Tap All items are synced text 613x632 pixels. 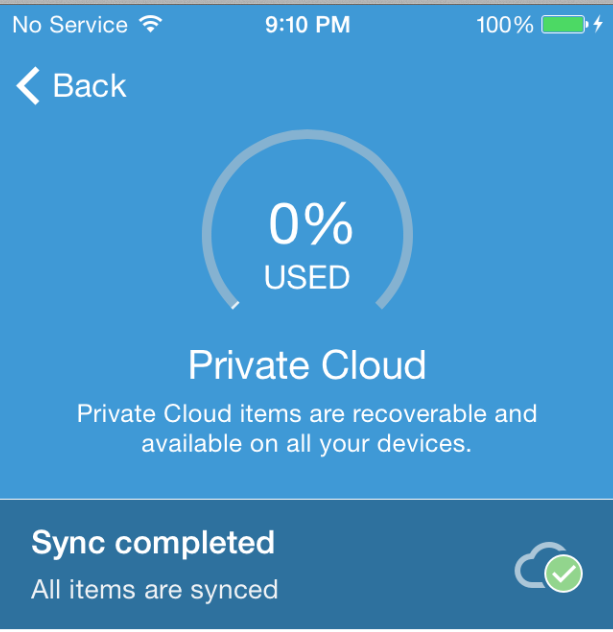point(155,590)
